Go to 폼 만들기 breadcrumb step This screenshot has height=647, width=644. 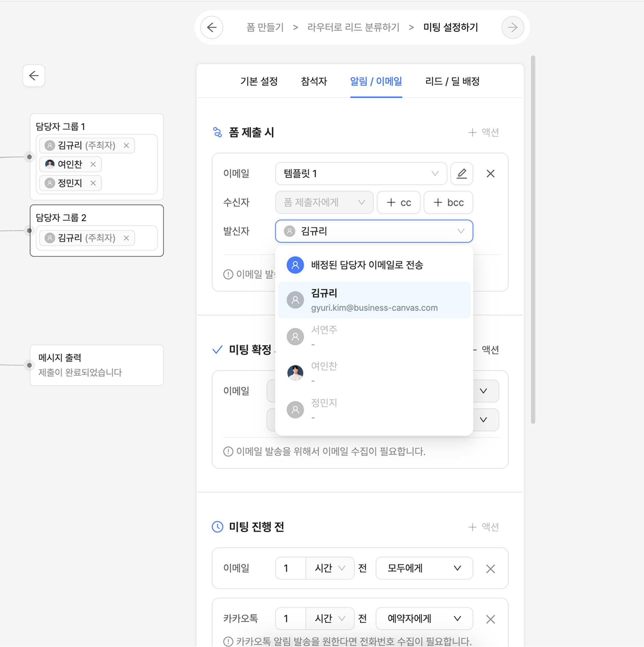pos(265,27)
